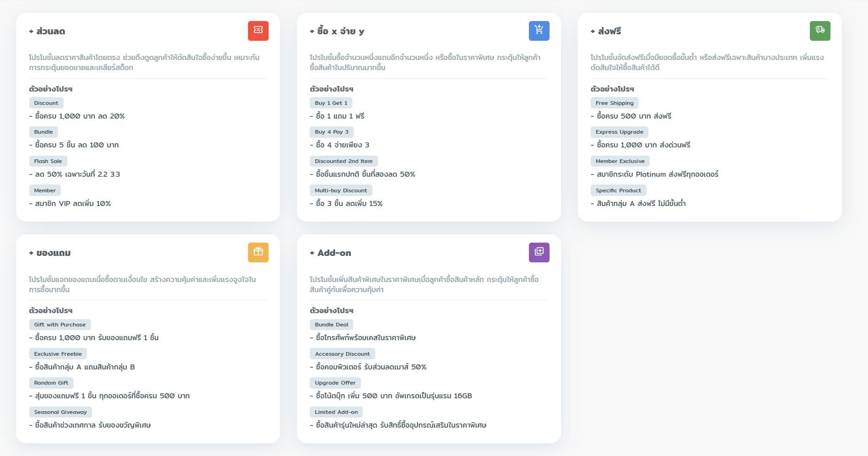Click the purple Add-on plus icon
868x456 pixels.
tap(539, 252)
